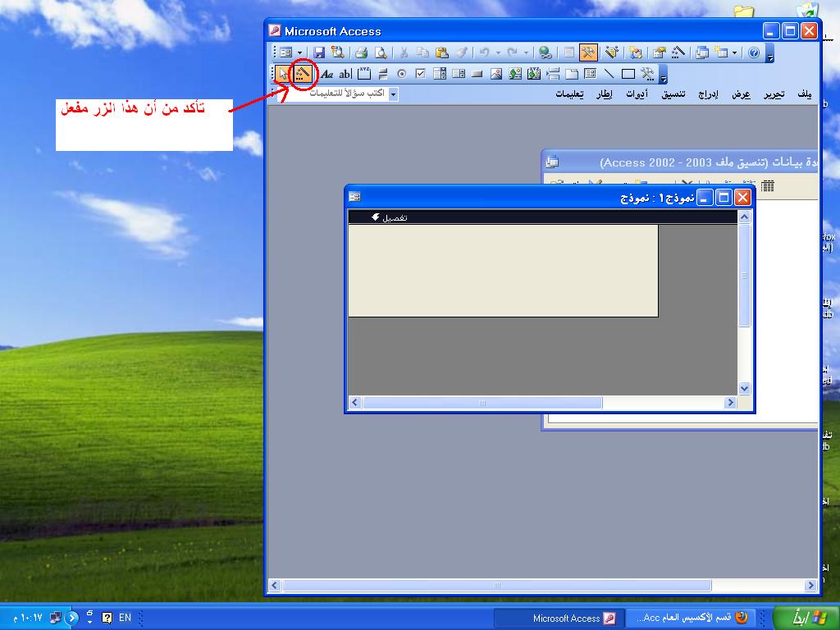Screen dimensions: 840x630
Task: Open toolbox toolbar options arrow
Action: click(x=663, y=75)
